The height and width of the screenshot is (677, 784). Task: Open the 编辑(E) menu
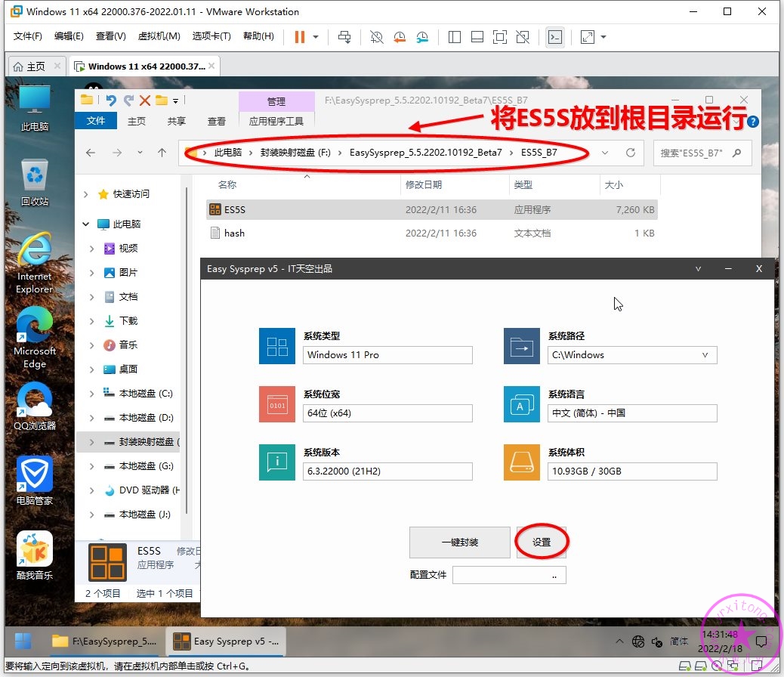point(69,36)
